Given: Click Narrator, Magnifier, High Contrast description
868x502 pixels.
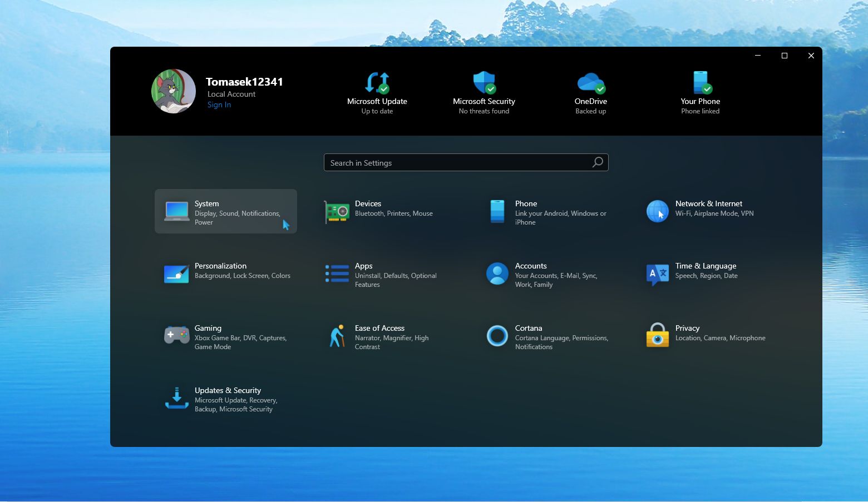Looking at the screenshot, I should click(x=392, y=342).
